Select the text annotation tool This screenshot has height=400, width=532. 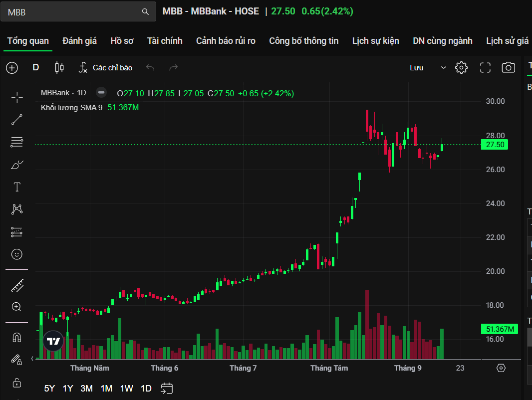[17, 187]
